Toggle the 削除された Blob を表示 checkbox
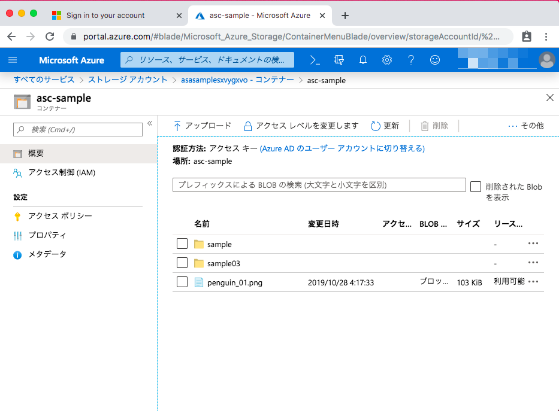Screen dimensions: 559x411 tap(475, 186)
